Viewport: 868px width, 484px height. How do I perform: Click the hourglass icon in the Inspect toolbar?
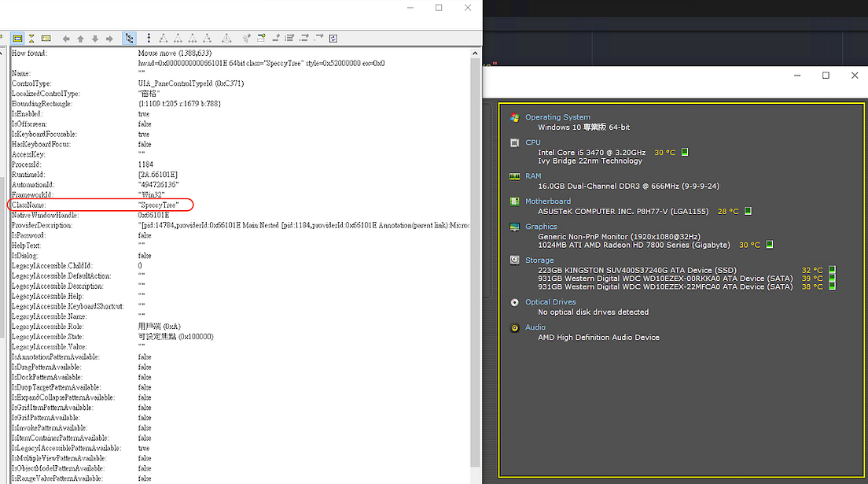coord(31,38)
